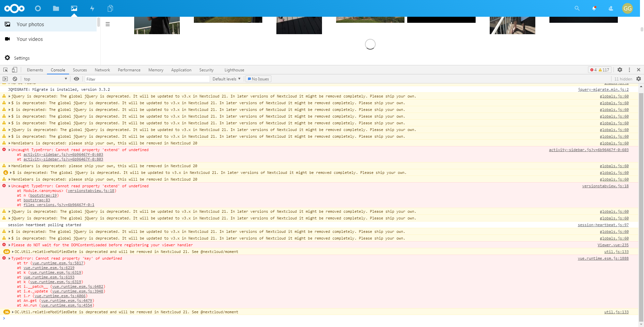The image size is (644, 327).
Task: Open the Dashboard circle icon
Action: pyautogui.click(x=38, y=8)
